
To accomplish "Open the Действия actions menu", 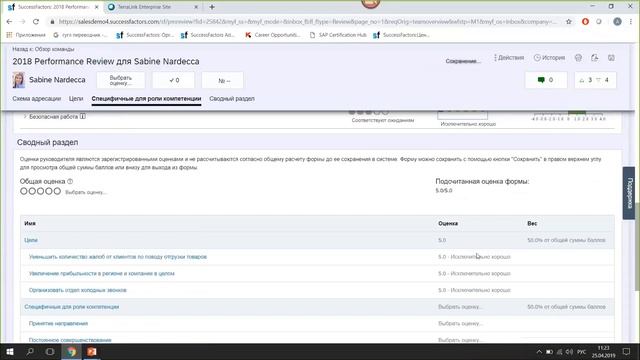I will [x=509, y=58].
